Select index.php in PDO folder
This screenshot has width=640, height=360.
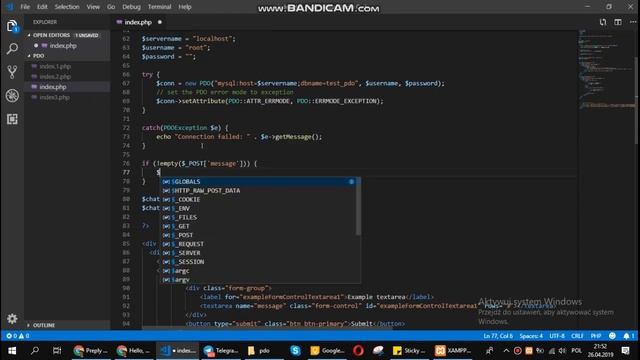click(53, 87)
